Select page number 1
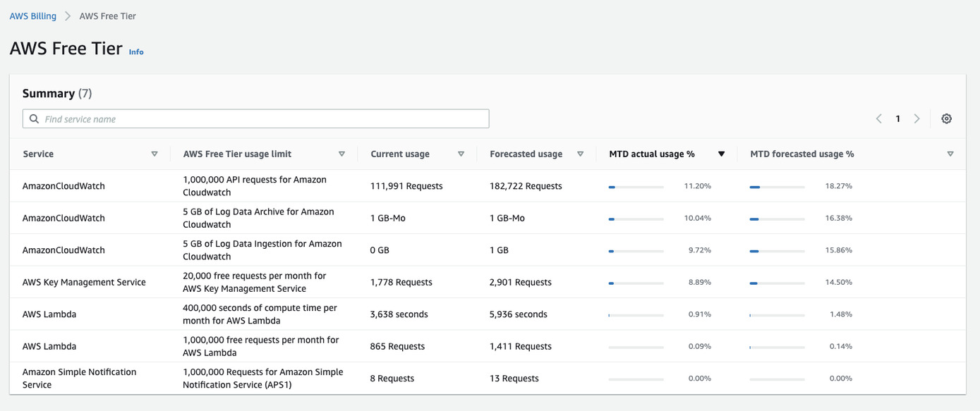The height and width of the screenshot is (411, 980). (897, 118)
